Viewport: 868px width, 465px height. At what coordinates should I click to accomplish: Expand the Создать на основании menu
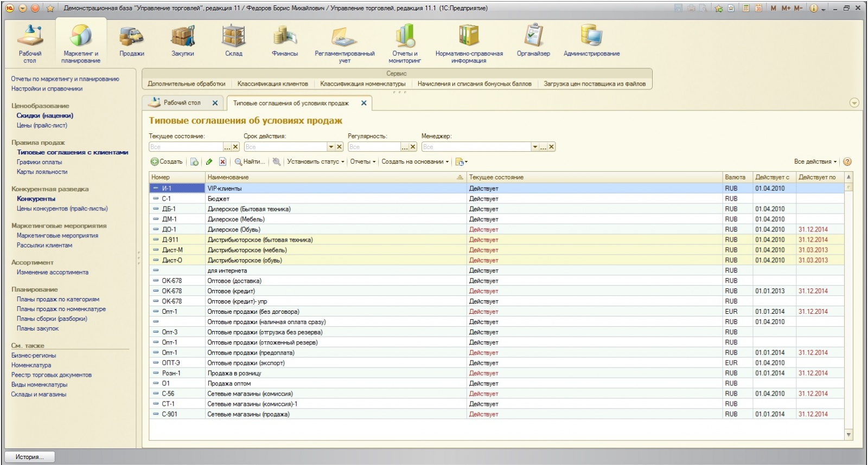point(415,162)
